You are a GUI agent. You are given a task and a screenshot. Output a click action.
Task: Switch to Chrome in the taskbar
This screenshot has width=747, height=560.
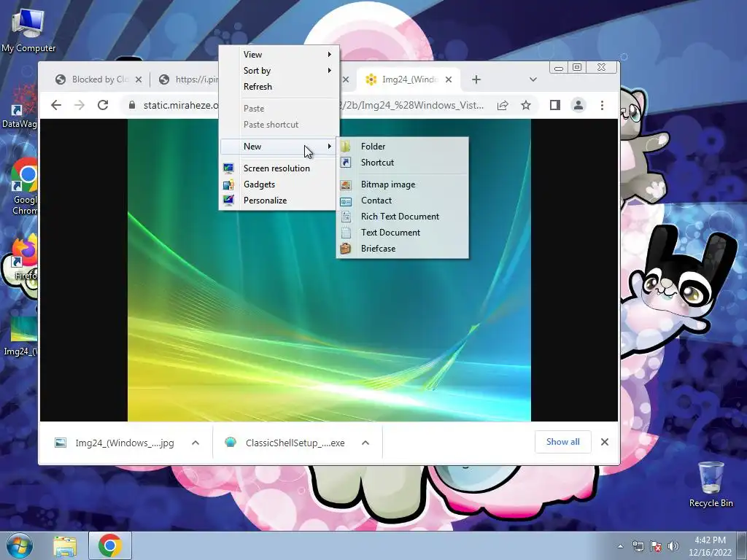coord(109,545)
